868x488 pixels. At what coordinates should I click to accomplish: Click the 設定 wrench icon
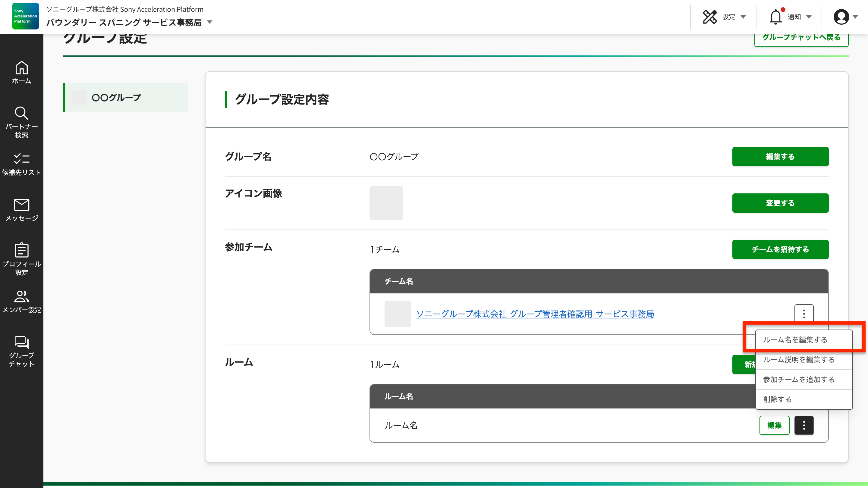(710, 16)
